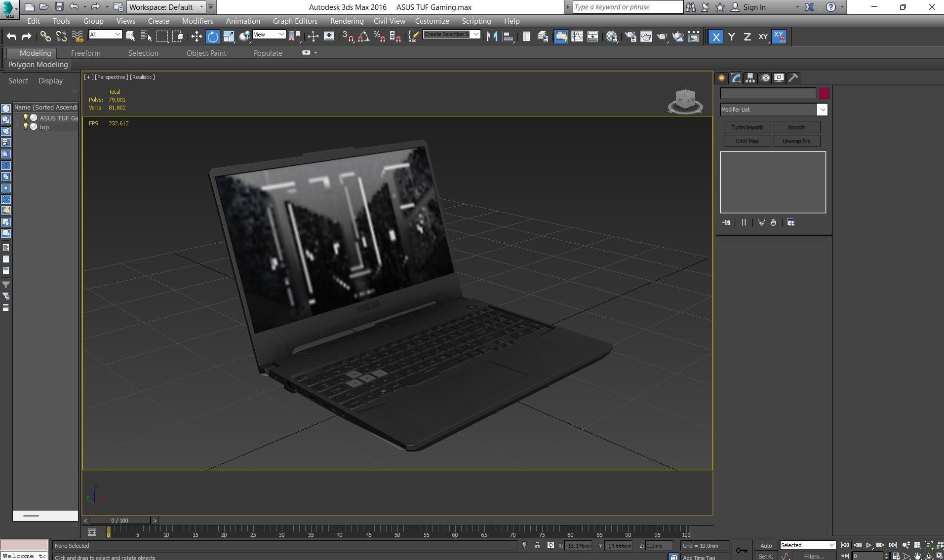Open Rendered Frame Window icon
Screen dimensions: 944x560
point(646,37)
